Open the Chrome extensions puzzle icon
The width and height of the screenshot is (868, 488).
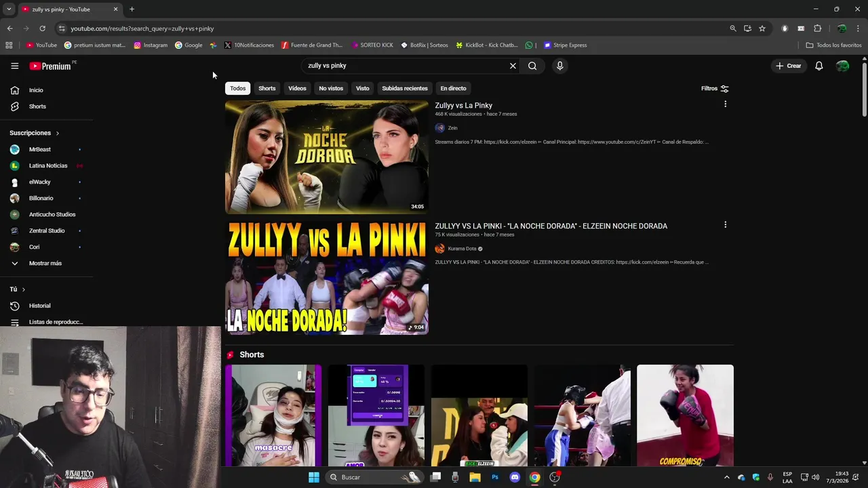(x=817, y=28)
